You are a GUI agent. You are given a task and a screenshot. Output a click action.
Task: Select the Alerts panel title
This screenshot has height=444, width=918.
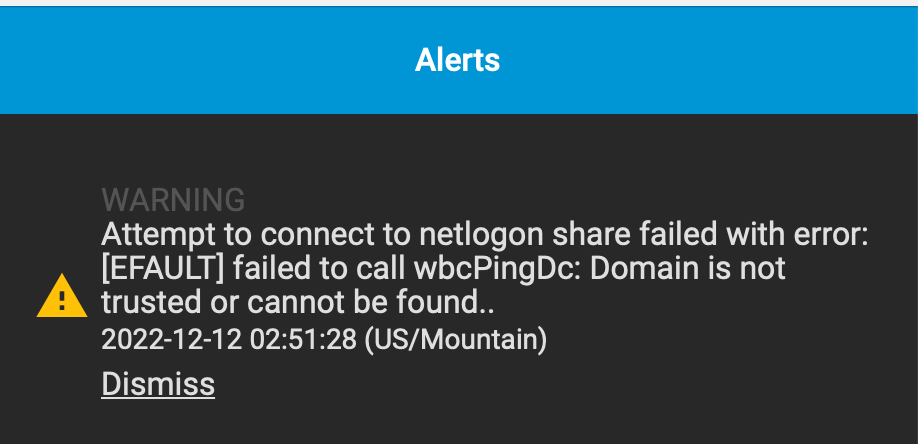coord(457,60)
